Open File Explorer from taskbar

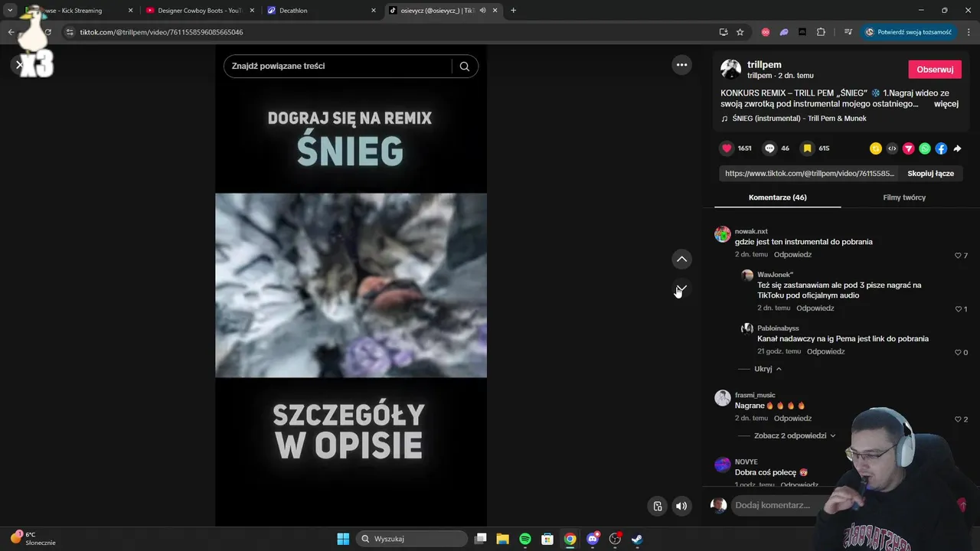coord(502,539)
